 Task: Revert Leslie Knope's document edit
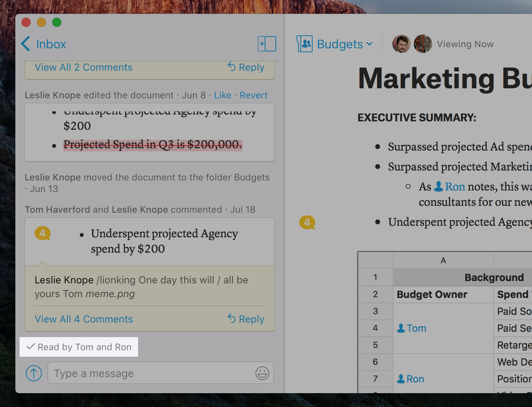point(254,95)
